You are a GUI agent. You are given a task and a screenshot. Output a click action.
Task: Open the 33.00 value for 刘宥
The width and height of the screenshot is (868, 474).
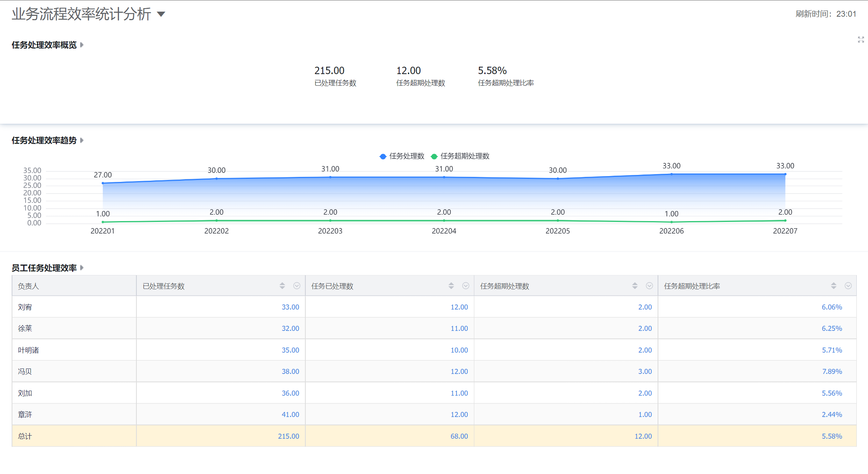tap(290, 307)
